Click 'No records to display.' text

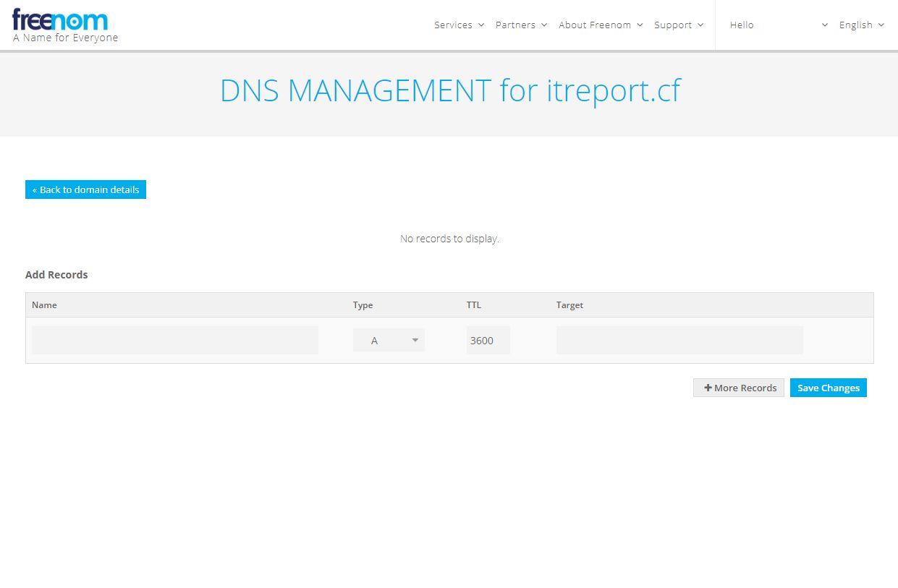click(x=449, y=239)
